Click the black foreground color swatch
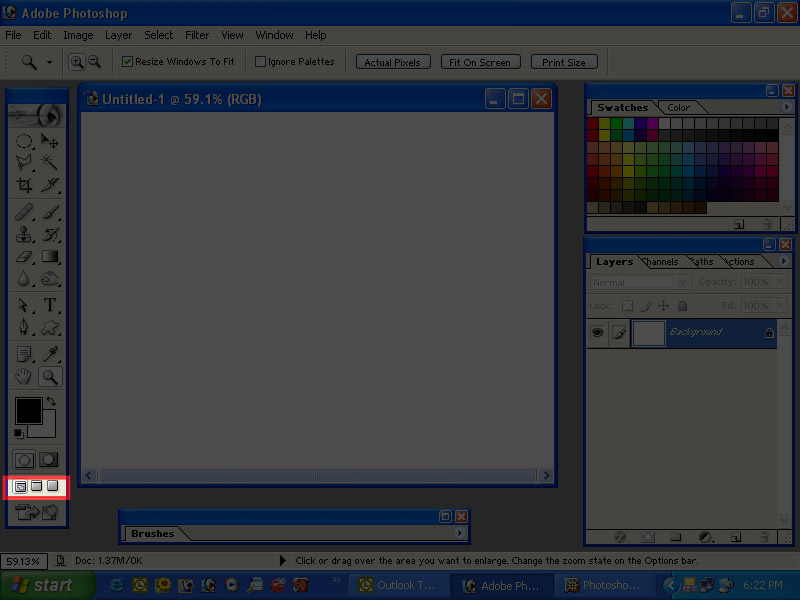The image size is (800, 600). (27, 410)
